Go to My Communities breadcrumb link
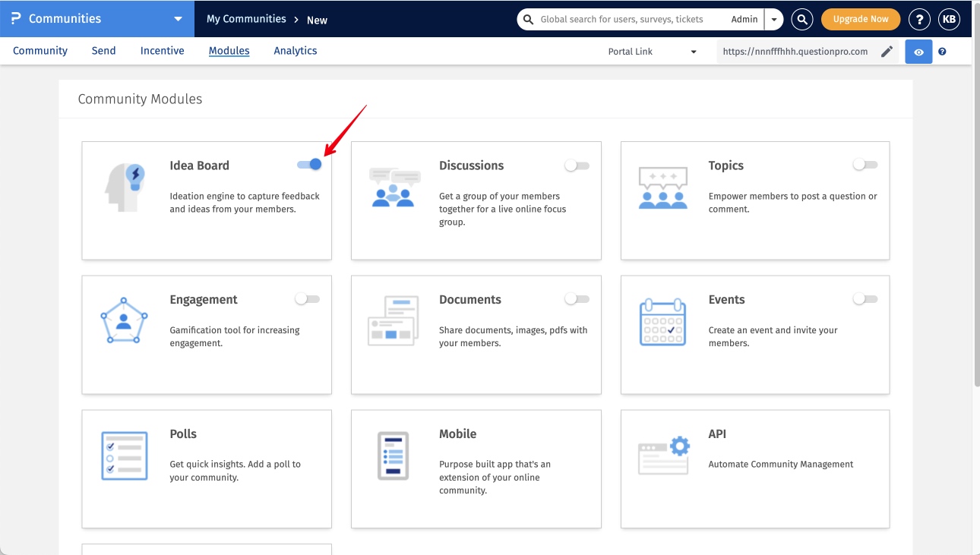The image size is (980, 555). pyautogui.click(x=246, y=19)
